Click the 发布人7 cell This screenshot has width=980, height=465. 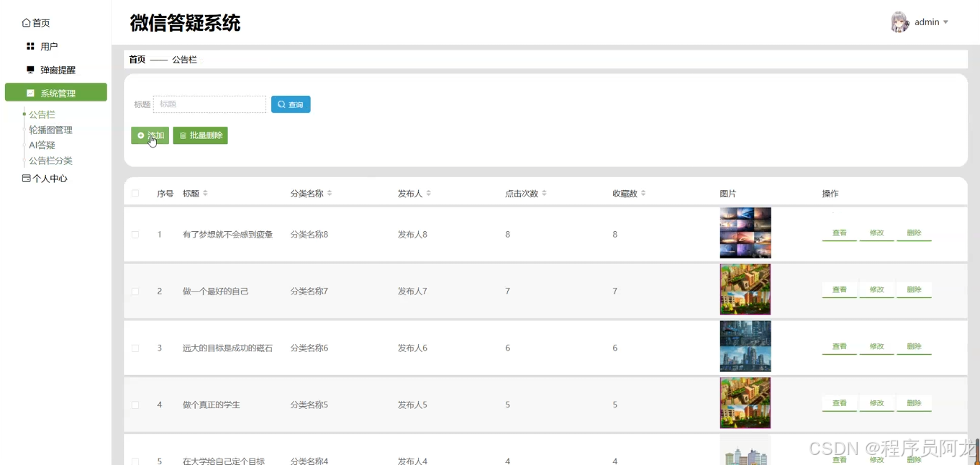(412, 292)
